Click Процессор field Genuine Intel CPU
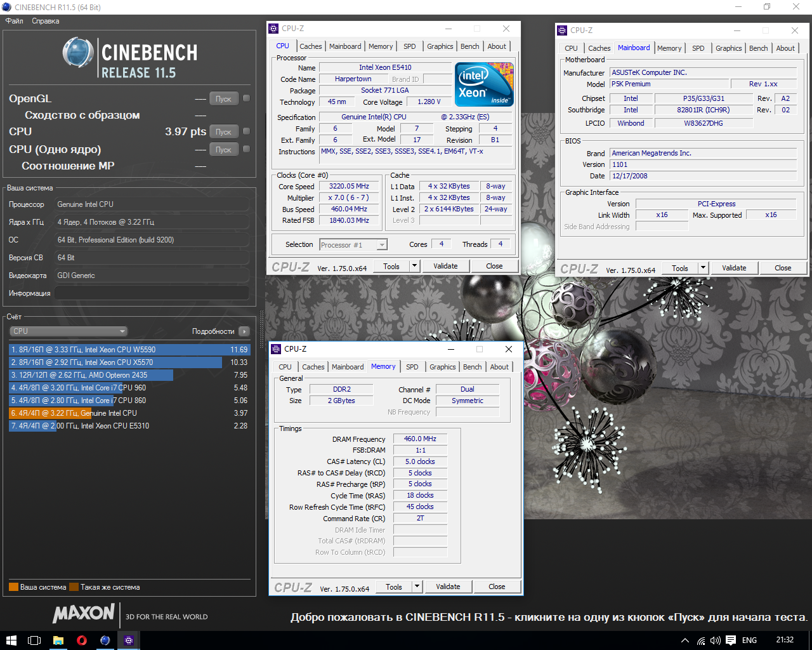Screen dimensions: 812x650 (152, 204)
